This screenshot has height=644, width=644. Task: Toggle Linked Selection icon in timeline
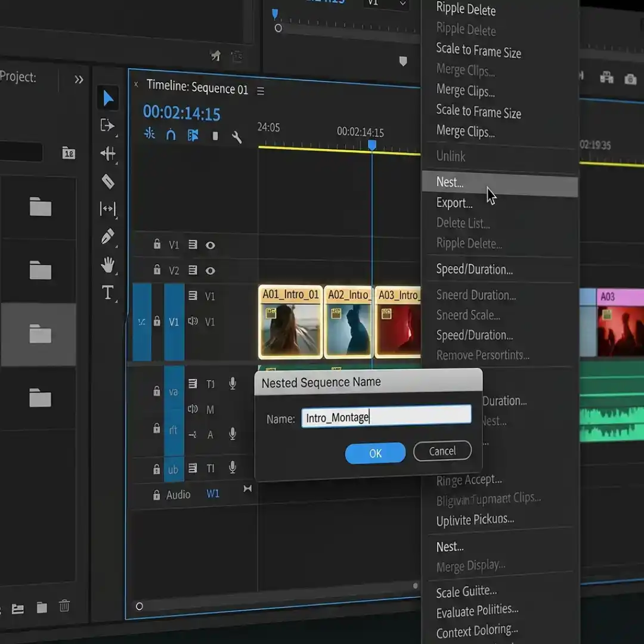coord(193,135)
